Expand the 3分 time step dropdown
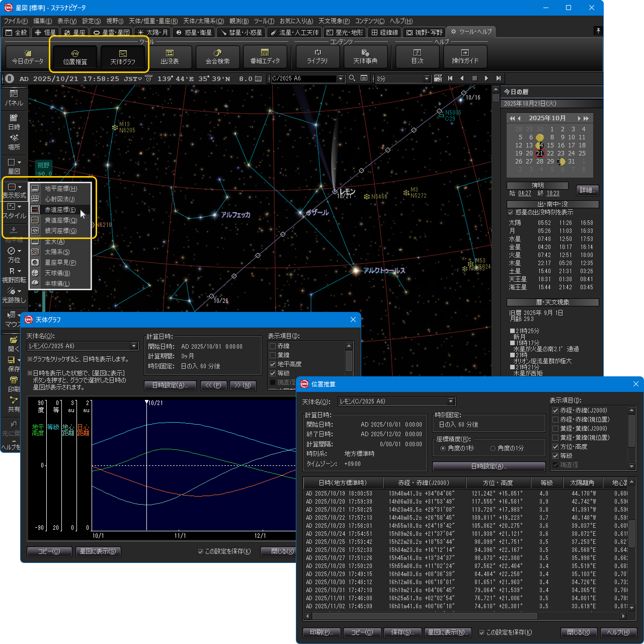The height and width of the screenshot is (644, 644). pyautogui.click(x=427, y=78)
